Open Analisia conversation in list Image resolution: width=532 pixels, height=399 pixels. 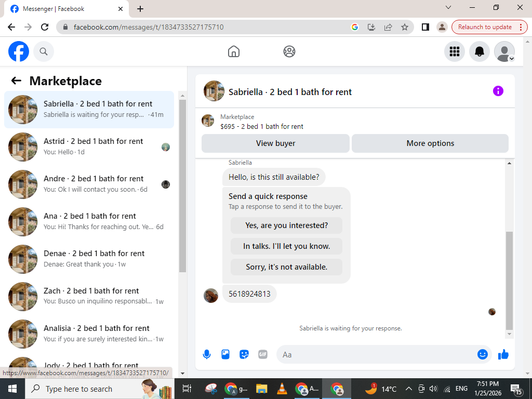click(89, 334)
